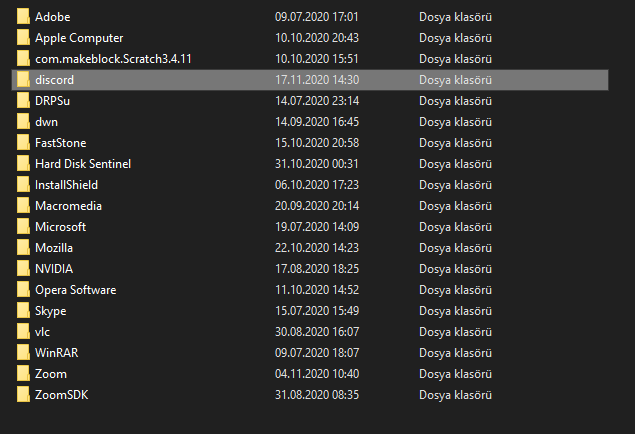Select the dwn folder name
The width and height of the screenshot is (635, 434).
click(x=46, y=122)
